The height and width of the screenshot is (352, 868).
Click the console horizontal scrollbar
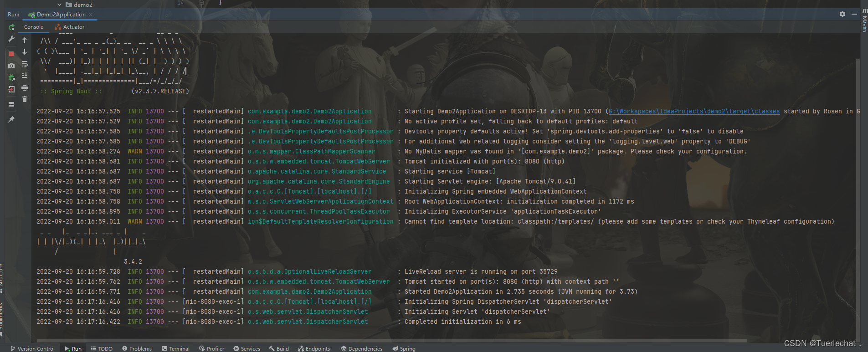click(x=392, y=340)
